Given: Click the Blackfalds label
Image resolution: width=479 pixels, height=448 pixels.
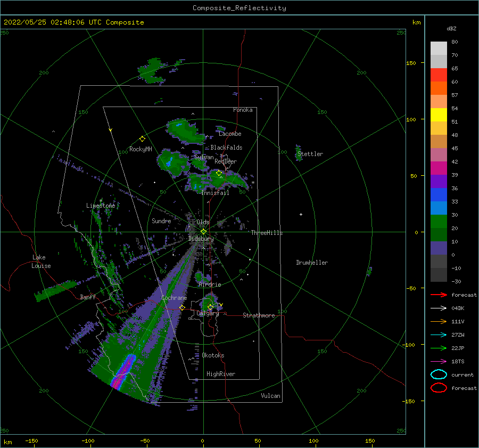Looking at the screenshot, I should click(x=226, y=148).
